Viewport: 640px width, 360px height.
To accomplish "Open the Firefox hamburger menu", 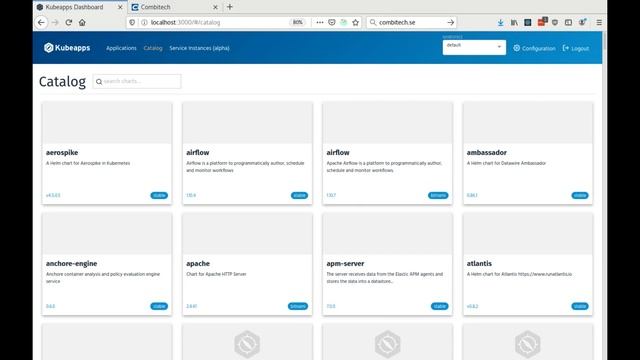I will pos(599,22).
